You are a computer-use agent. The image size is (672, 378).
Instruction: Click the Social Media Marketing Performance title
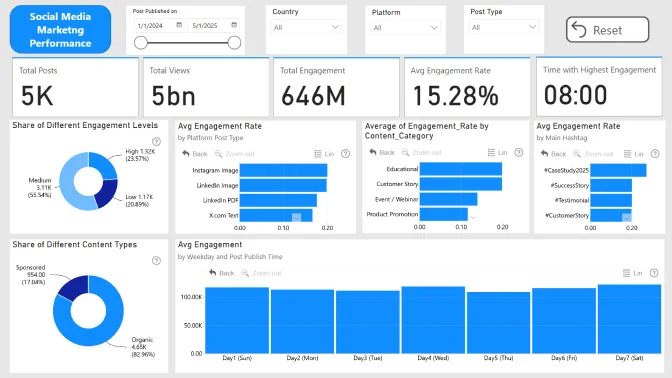(x=60, y=30)
